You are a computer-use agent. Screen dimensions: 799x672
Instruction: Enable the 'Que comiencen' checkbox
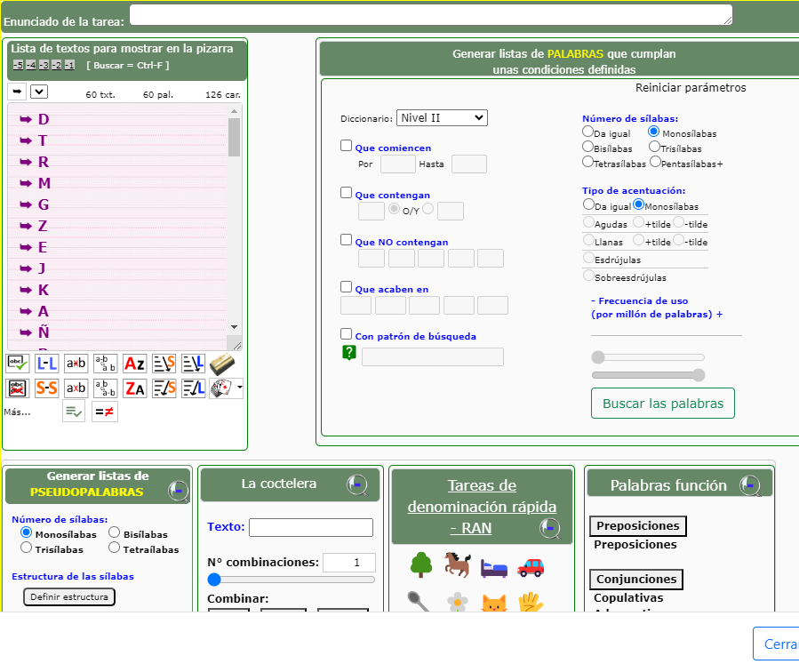[347, 146]
